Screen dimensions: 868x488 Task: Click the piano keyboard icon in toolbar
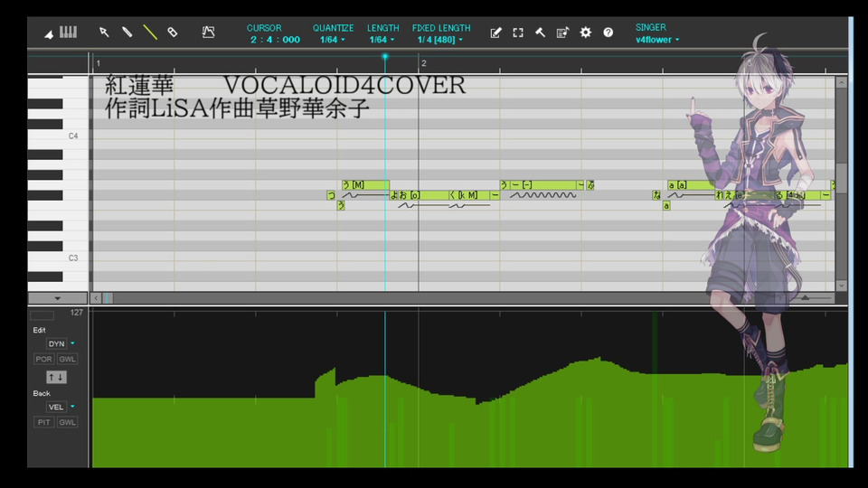(68, 33)
